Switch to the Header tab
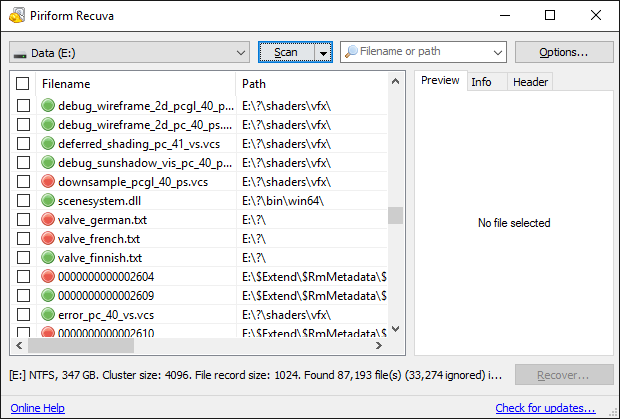Viewport: 620px width, 419px height. click(x=530, y=82)
